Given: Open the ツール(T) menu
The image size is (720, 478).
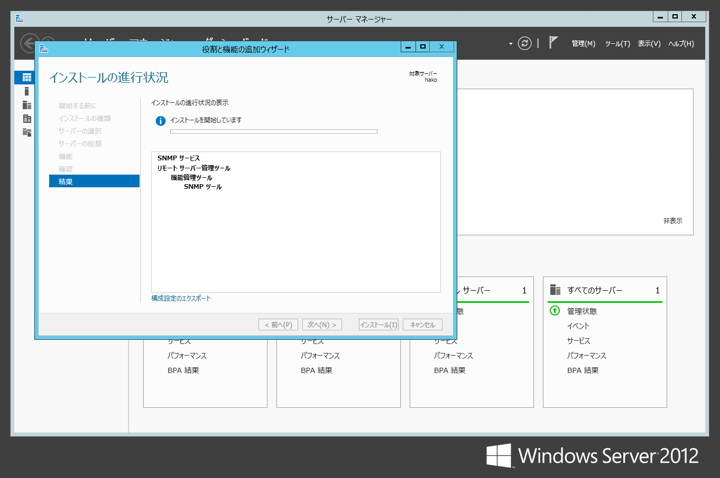Looking at the screenshot, I should [617, 44].
